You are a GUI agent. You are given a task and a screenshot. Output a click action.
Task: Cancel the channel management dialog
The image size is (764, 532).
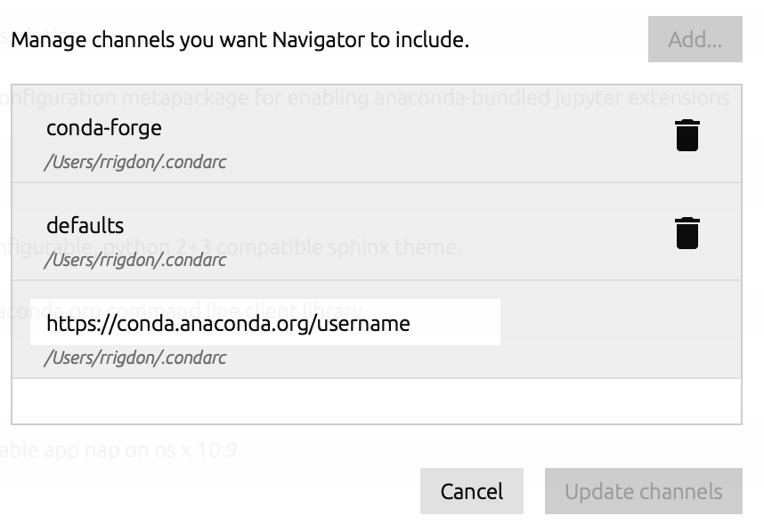pyautogui.click(x=472, y=491)
